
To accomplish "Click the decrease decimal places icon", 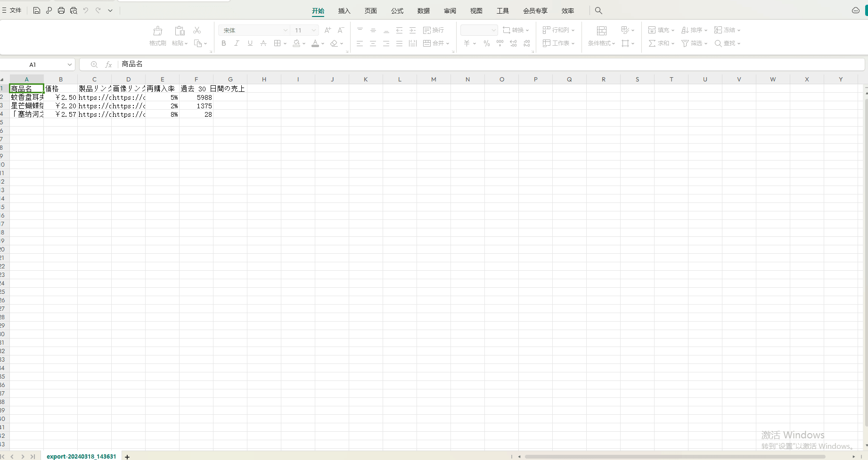I will pyautogui.click(x=526, y=43).
